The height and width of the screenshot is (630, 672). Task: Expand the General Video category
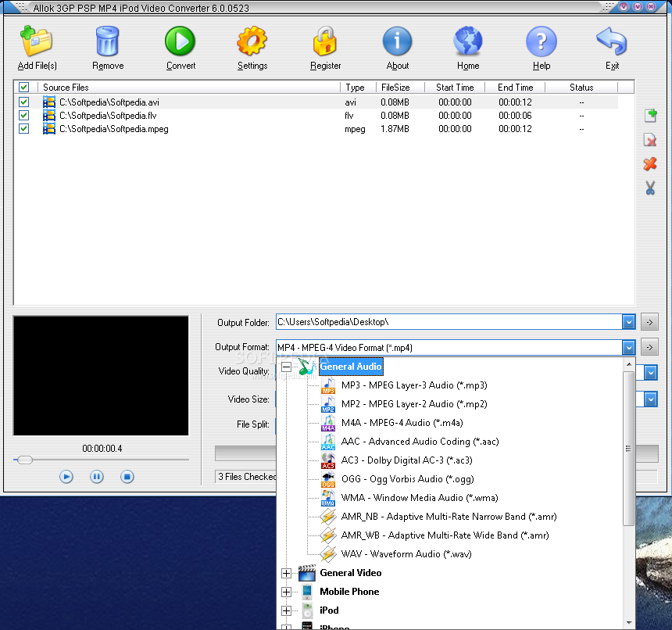(x=286, y=573)
